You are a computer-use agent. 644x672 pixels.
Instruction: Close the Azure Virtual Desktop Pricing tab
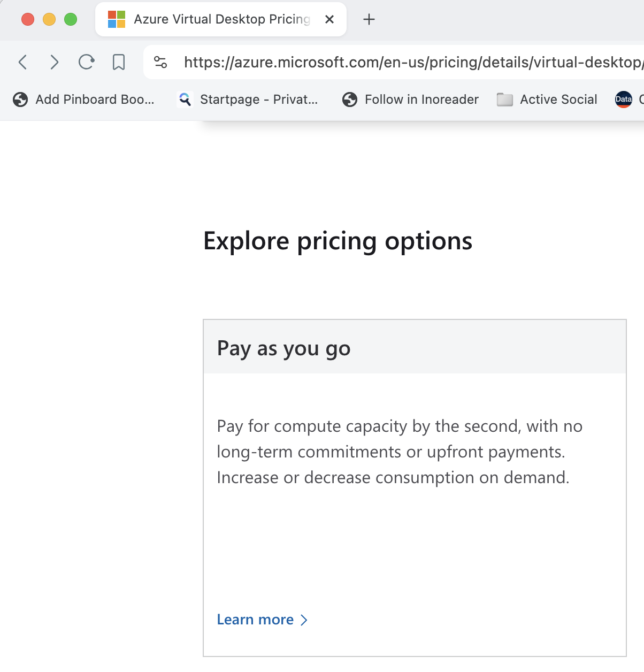tap(329, 19)
